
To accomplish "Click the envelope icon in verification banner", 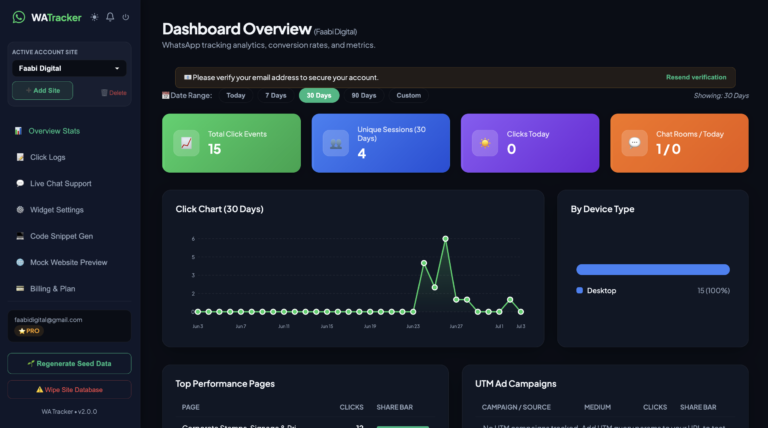I will coord(188,77).
